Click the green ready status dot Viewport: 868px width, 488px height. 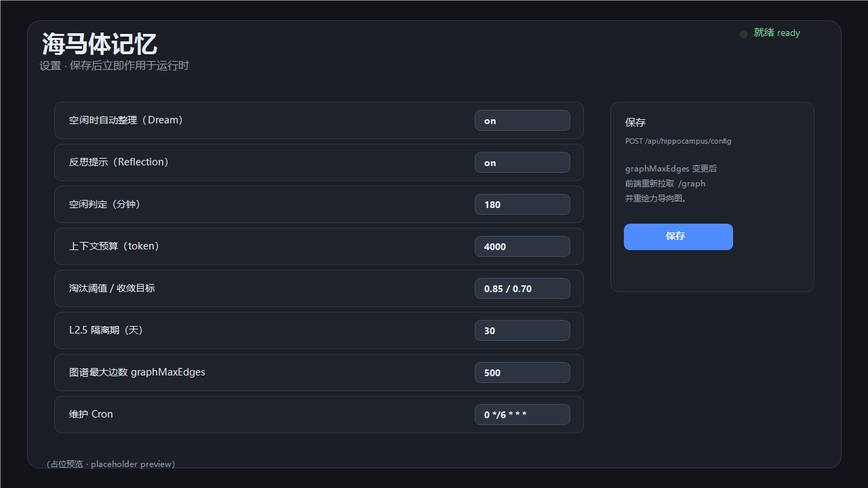(744, 34)
